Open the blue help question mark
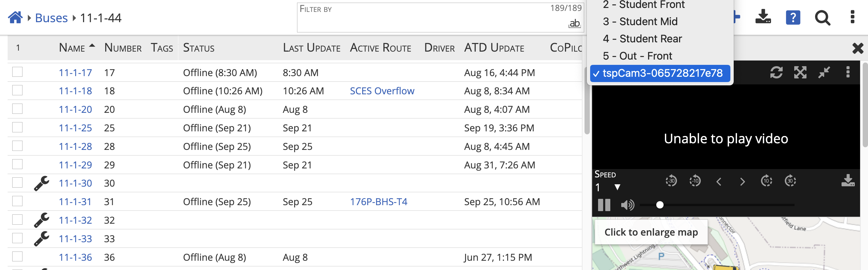Viewport: 868px width, 270px height. click(793, 18)
